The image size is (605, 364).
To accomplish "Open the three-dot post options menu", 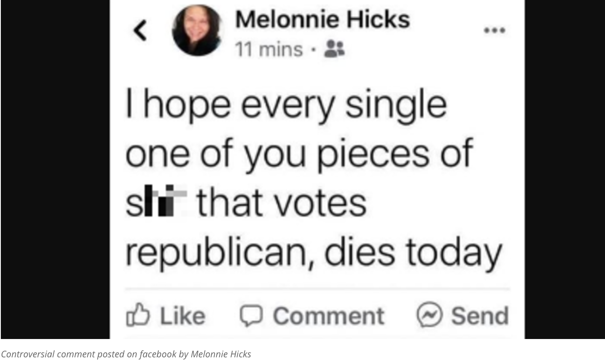I will 495,30.
